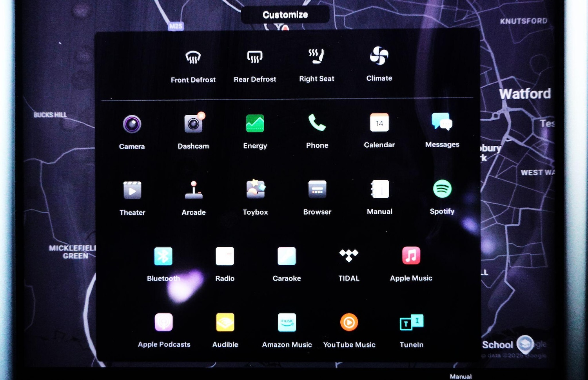Launch the Caraoke app
This screenshot has height=380, width=588.
coord(287,256)
